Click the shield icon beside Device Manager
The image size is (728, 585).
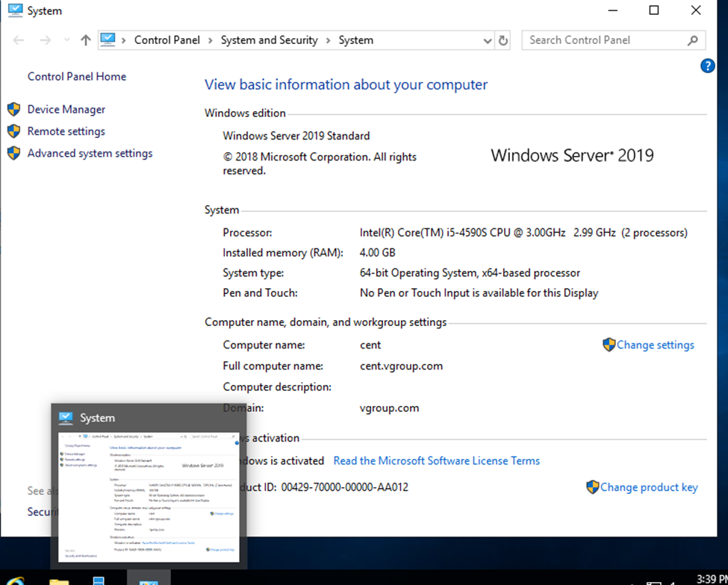[13, 110]
